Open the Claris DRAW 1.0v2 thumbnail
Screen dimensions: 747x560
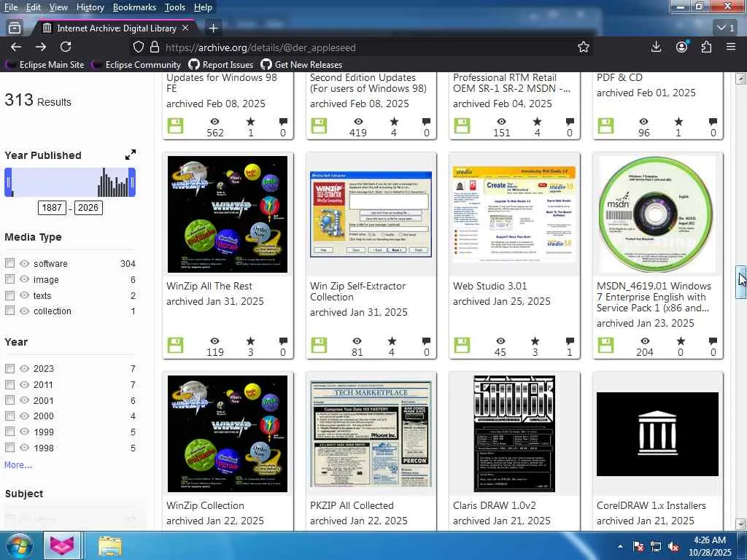(x=514, y=434)
